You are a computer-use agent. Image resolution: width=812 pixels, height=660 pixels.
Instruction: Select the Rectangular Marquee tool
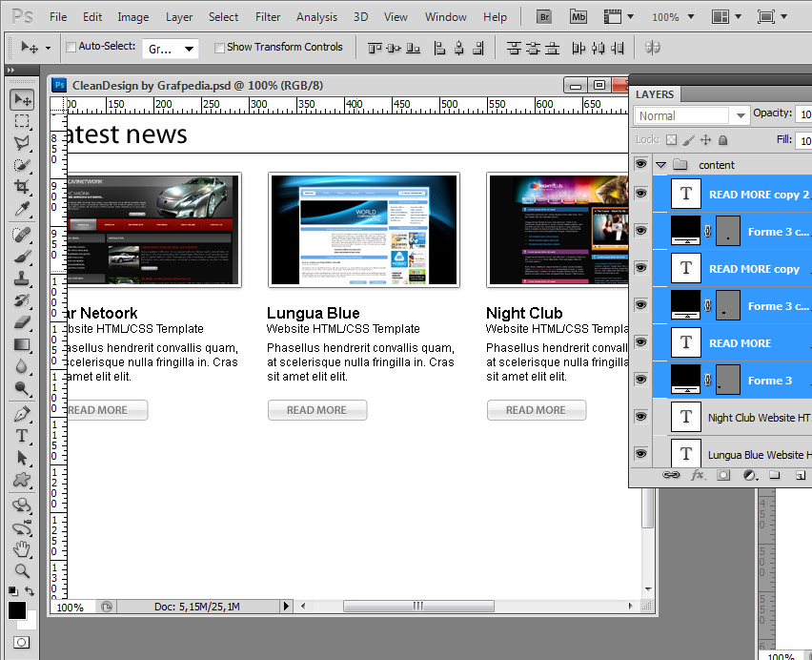(x=22, y=121)
